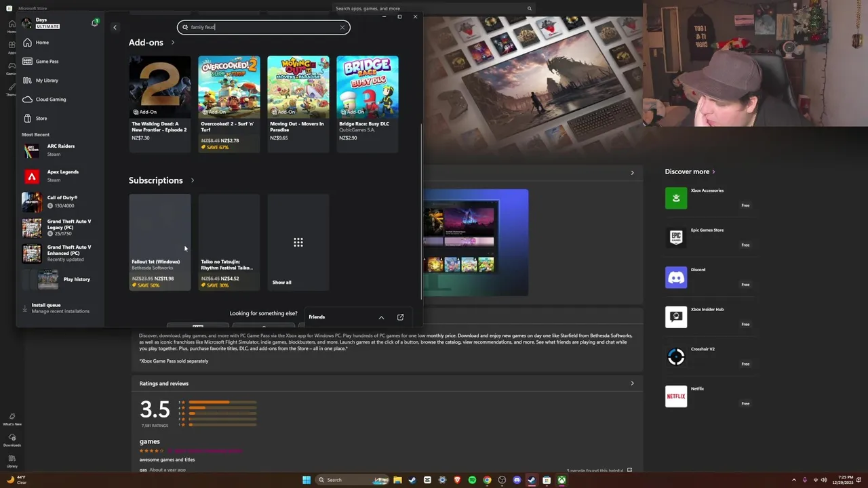Open Microsoft Store from taskbar
The image size is (868, 488).
click(x=547, y=480)
